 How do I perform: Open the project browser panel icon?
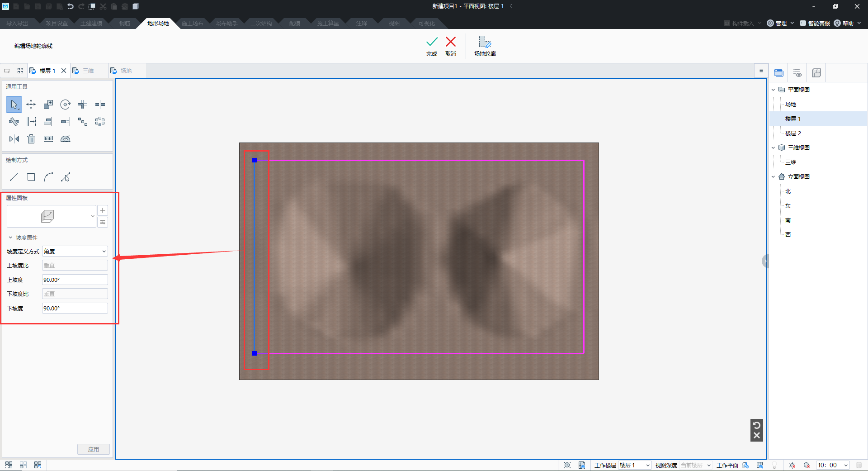778,73
